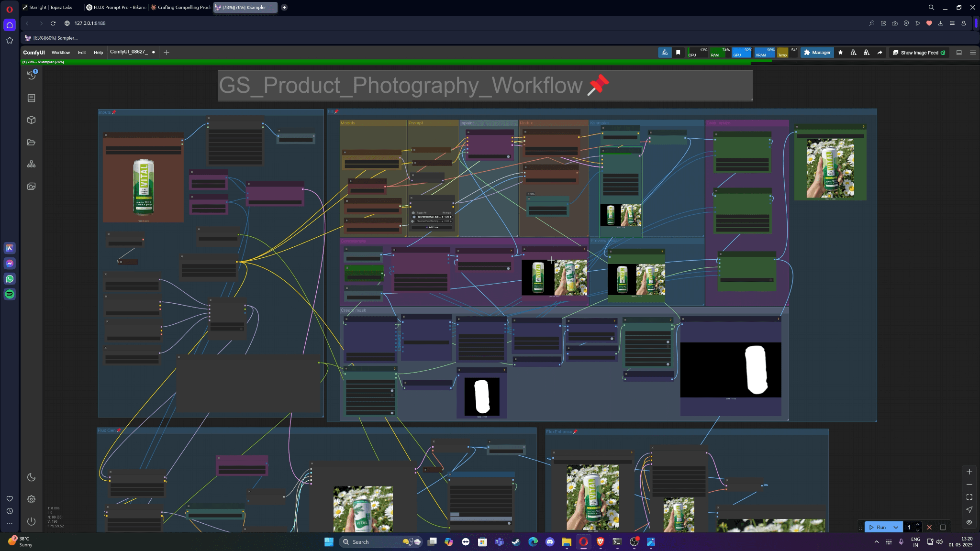Click the browser heart bookmark icon
The height and width of the screenshot is (551, 980).
click(929, 23)
